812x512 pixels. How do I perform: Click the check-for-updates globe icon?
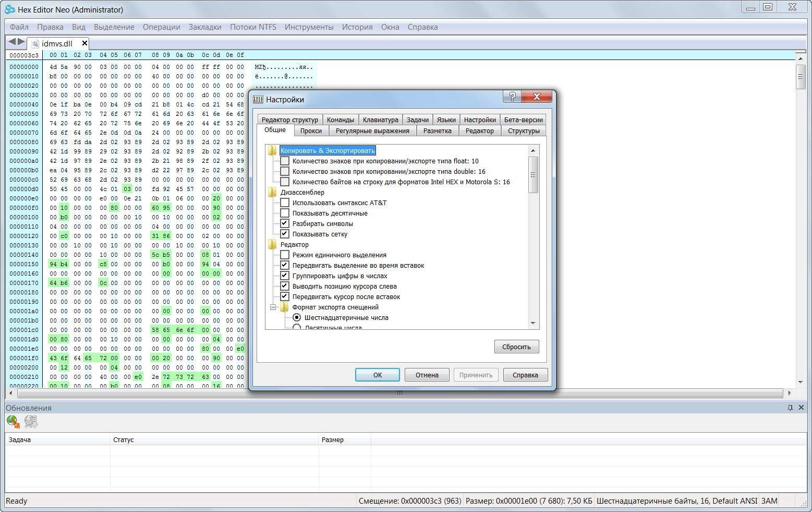click(x=13, y=421)
